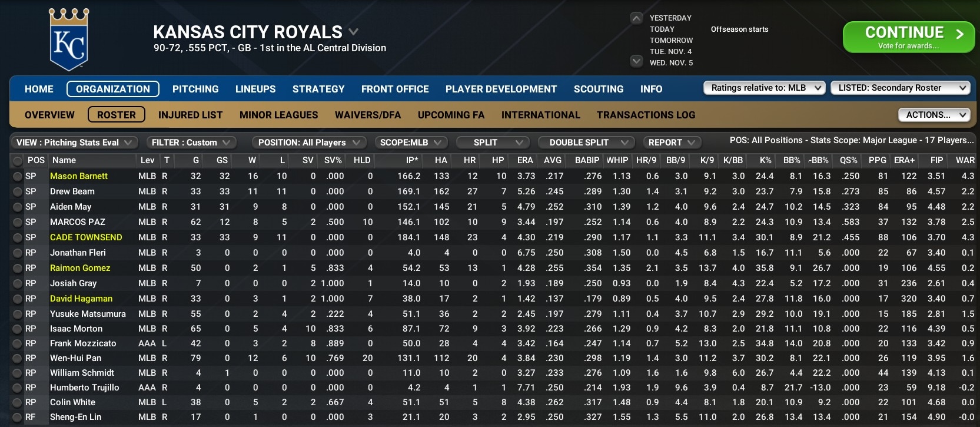Open the LINEUPS menu
980x427 pixels.
click(x=255, y=89)
